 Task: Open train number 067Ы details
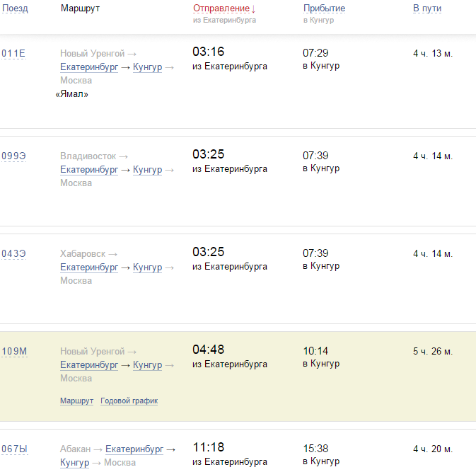pyautogui.click(x=13, y=449)
